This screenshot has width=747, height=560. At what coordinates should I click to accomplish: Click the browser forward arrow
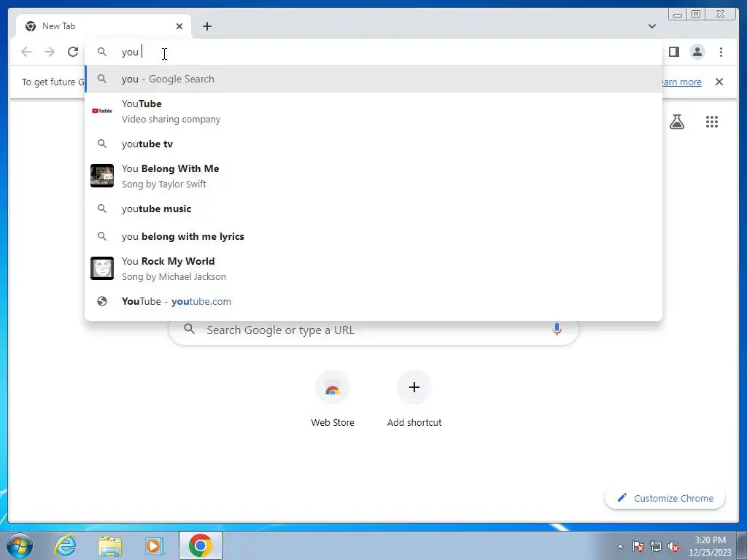[x=50, y=52]
